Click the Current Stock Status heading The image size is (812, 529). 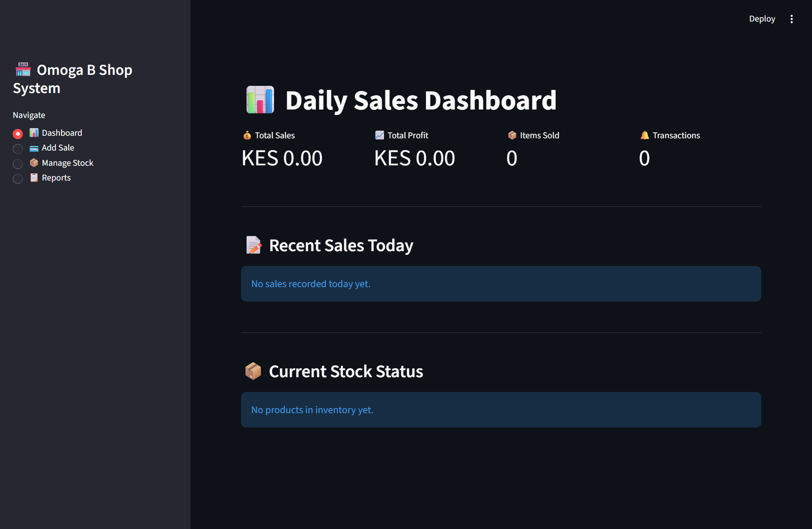coord(346,371)
